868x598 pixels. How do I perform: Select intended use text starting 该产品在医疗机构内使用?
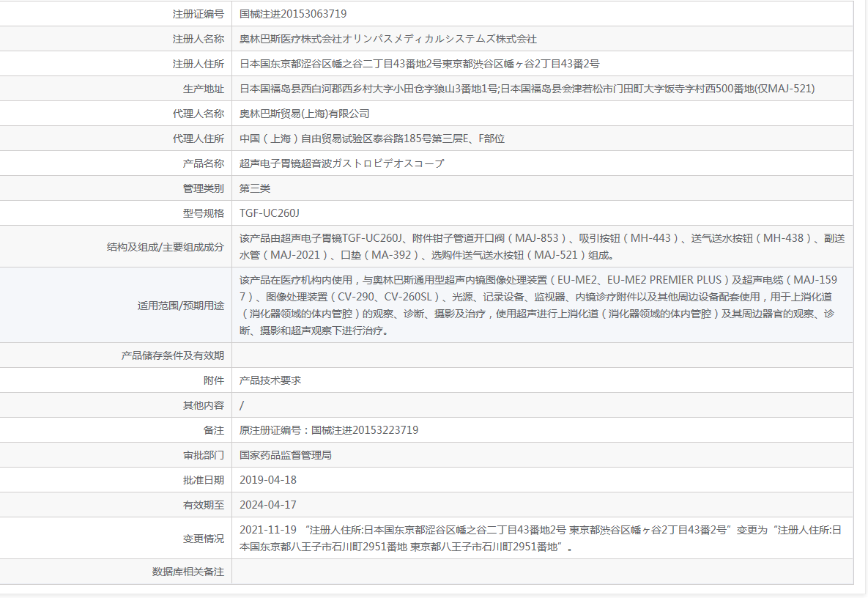click(538, 305)
